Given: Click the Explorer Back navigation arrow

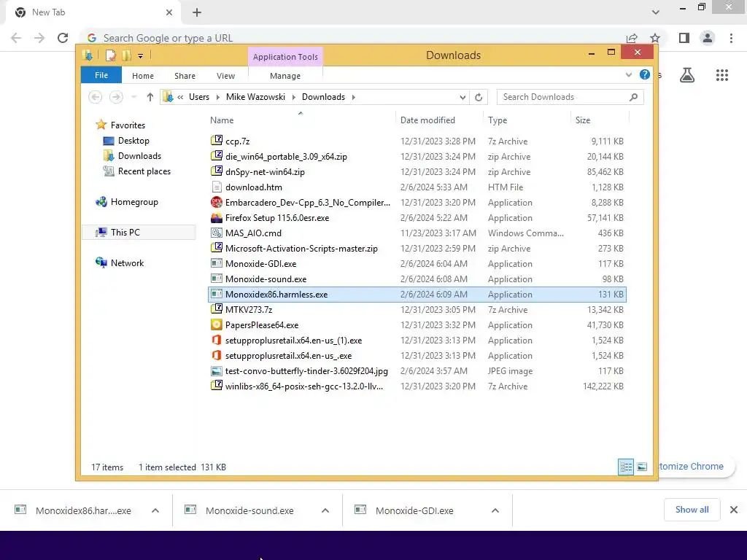Looking at the screenshot, I should 96,97.
